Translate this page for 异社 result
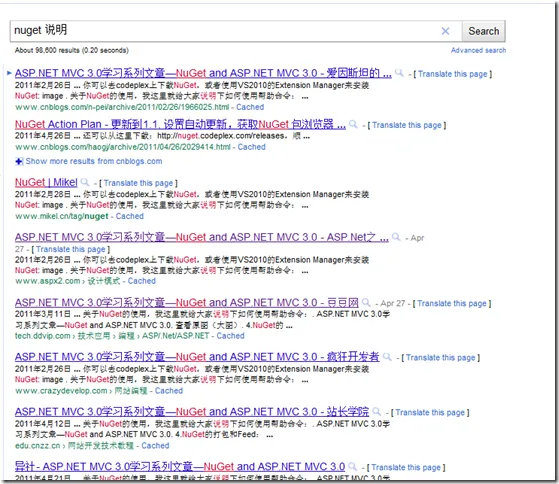 406,467
